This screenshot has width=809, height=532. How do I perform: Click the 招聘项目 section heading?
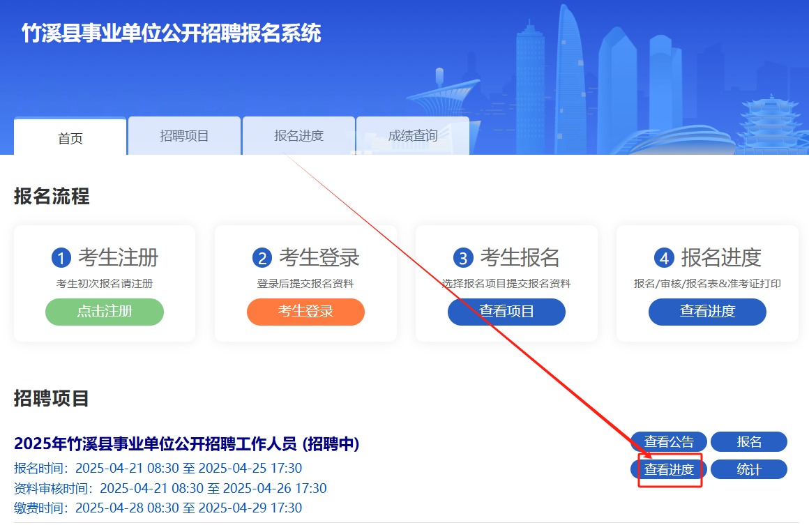52,398
